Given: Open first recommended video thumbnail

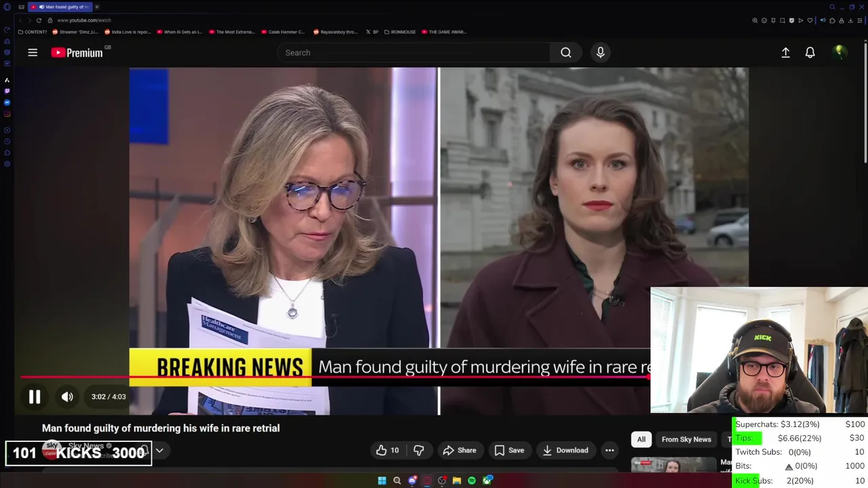Looking at the screenshot, I should [673, 465].
